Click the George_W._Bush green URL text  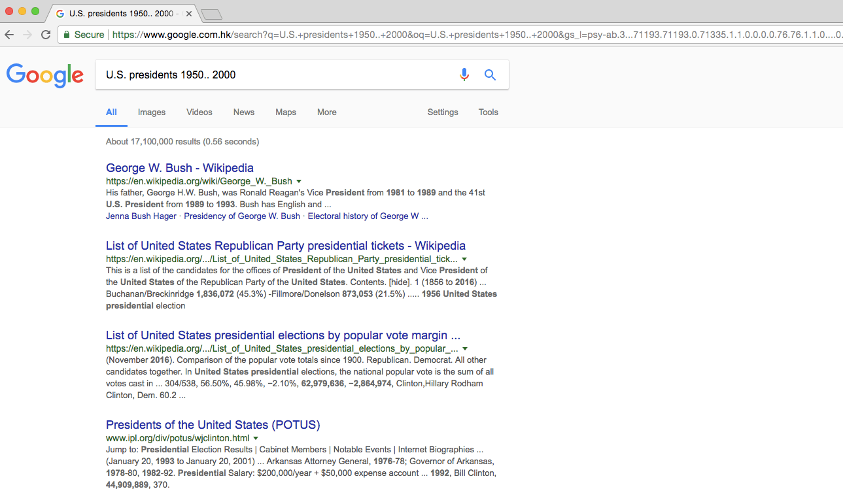coord(199,181)
